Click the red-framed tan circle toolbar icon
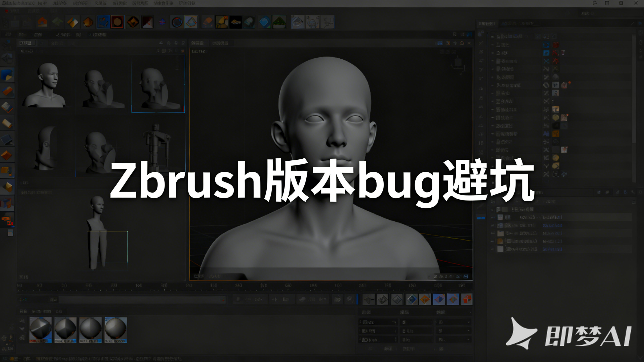The width and height of the screenshot is (644, 362). click(x=117, y=22)
